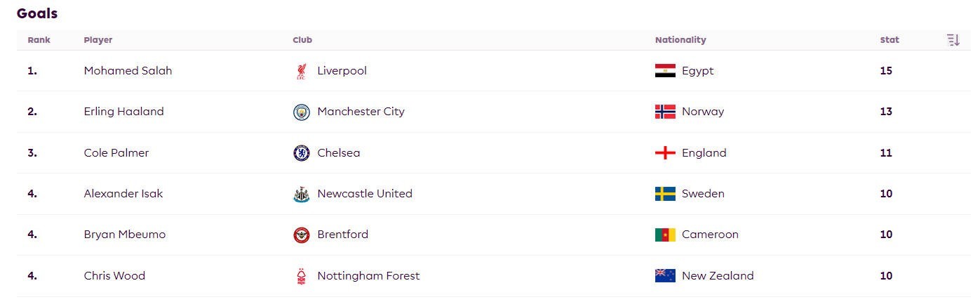
Task: Go to Alexander Isak's profile
Action: tap(123, 194)
